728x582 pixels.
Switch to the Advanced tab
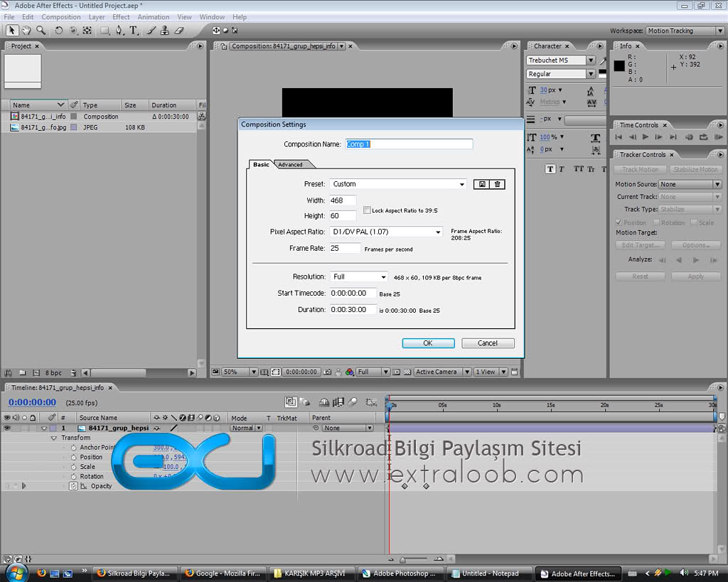(290, 165)
